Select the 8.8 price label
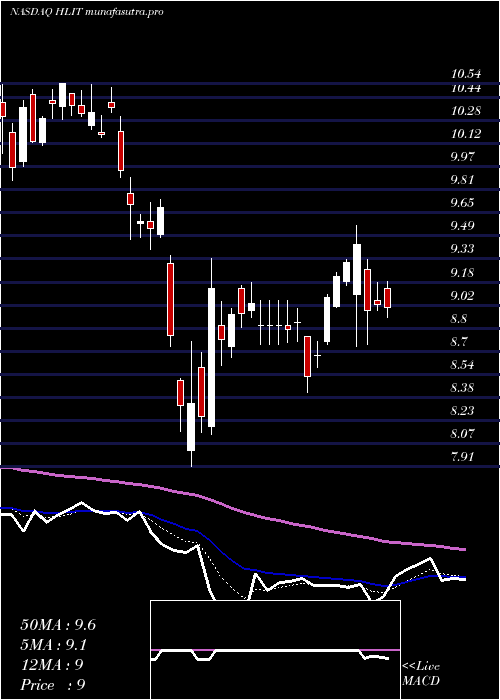 click(x=459, y=319)
